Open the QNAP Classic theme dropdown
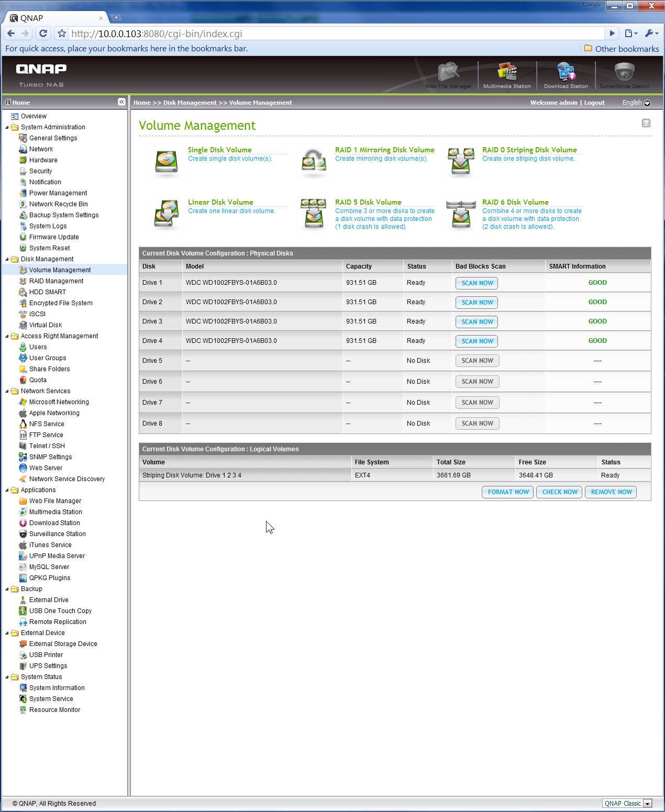665x812 pixels. tap(647, 804)
